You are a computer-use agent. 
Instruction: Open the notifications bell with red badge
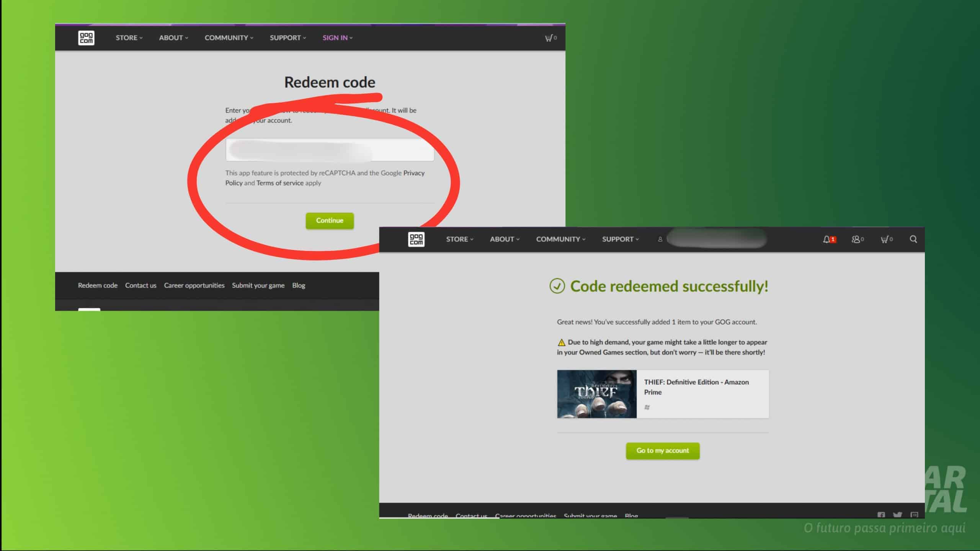tap(829, 239)
